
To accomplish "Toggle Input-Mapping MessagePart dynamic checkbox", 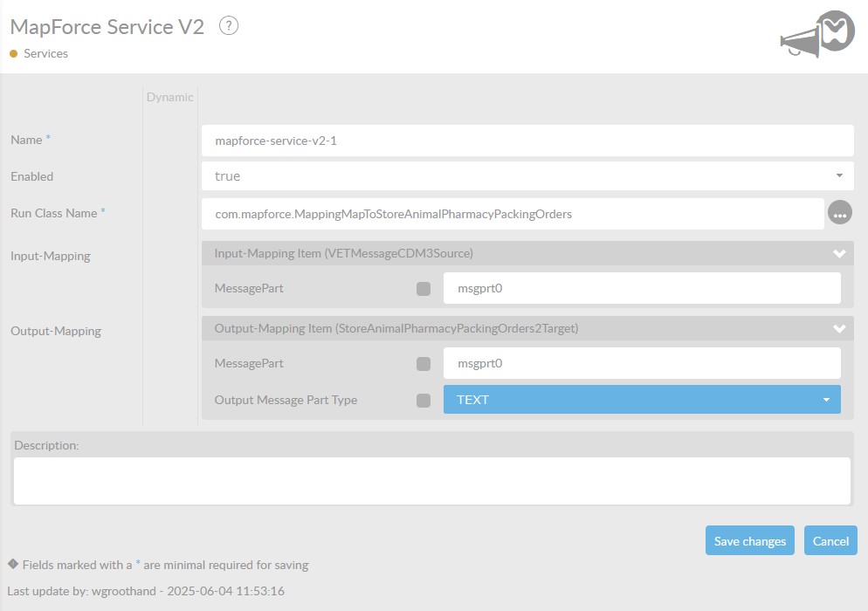I will tap(424, 289).
